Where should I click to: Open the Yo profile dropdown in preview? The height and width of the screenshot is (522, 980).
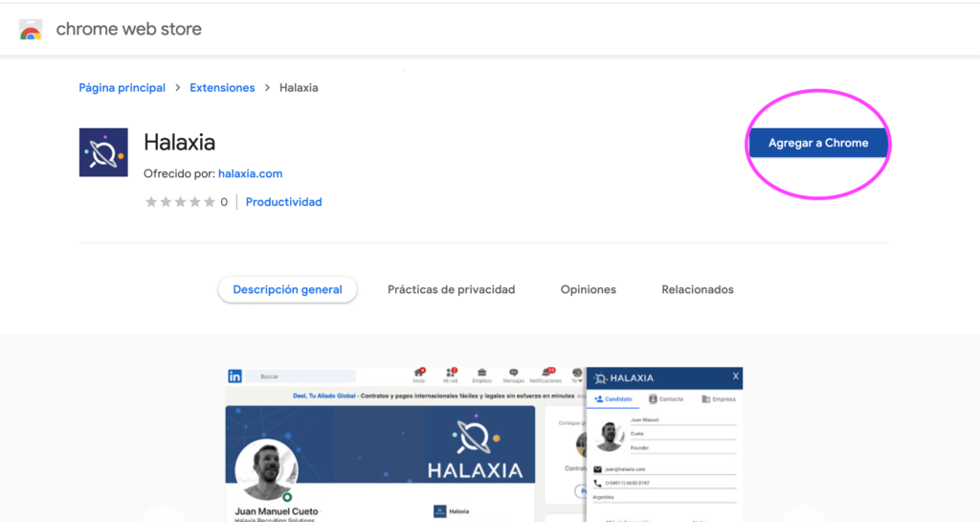pos(577,375)
